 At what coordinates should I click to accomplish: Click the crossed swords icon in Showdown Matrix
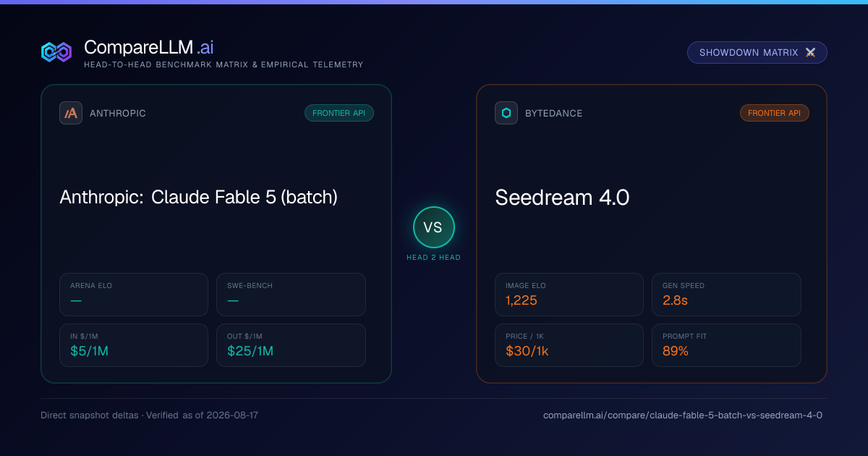810,53
